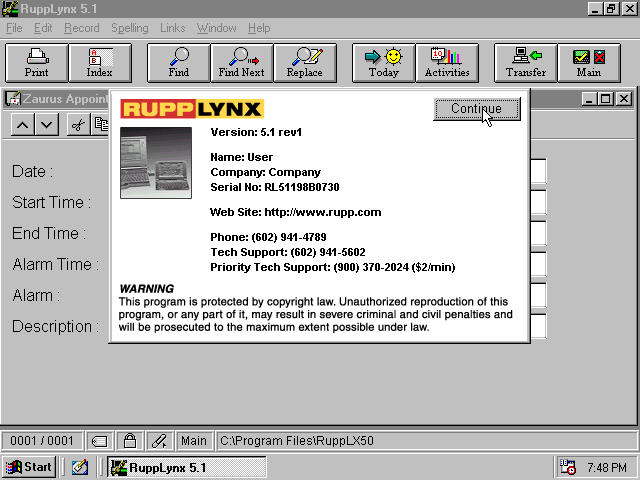640x480 pixels.
Task: Open the Links menu
Action: point(172,28)
